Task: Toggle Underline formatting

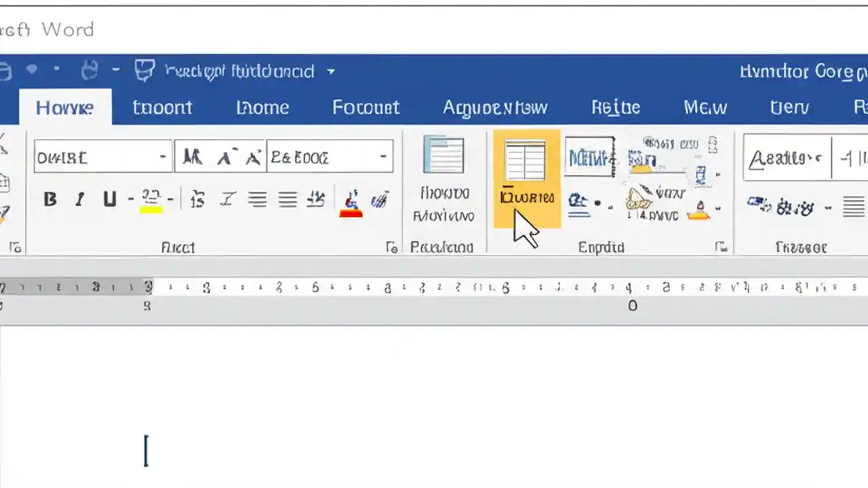Action: 108,199
